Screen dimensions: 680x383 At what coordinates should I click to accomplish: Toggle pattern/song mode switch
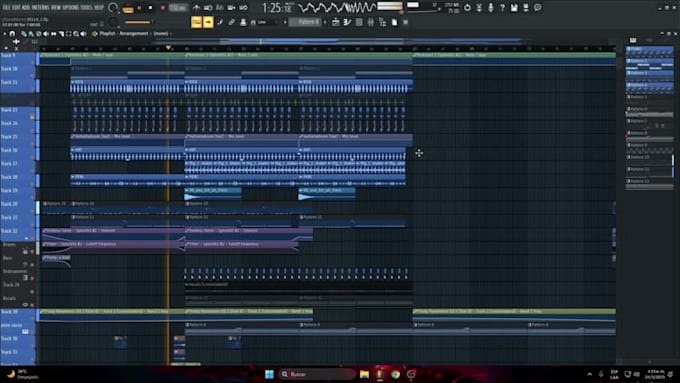click(128, 9)
